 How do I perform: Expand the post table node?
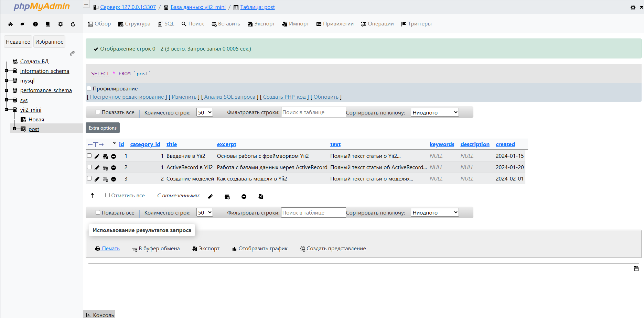coord(14,129)
